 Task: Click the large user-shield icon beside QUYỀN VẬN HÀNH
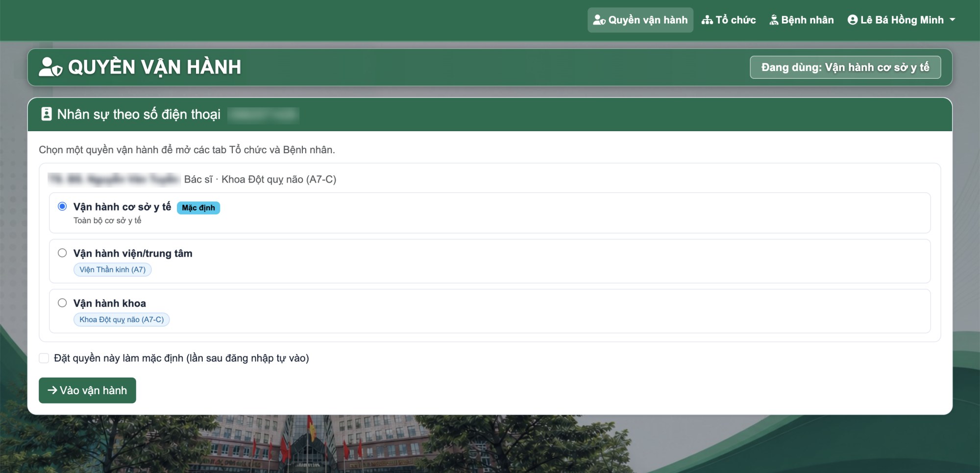point(50,67)
